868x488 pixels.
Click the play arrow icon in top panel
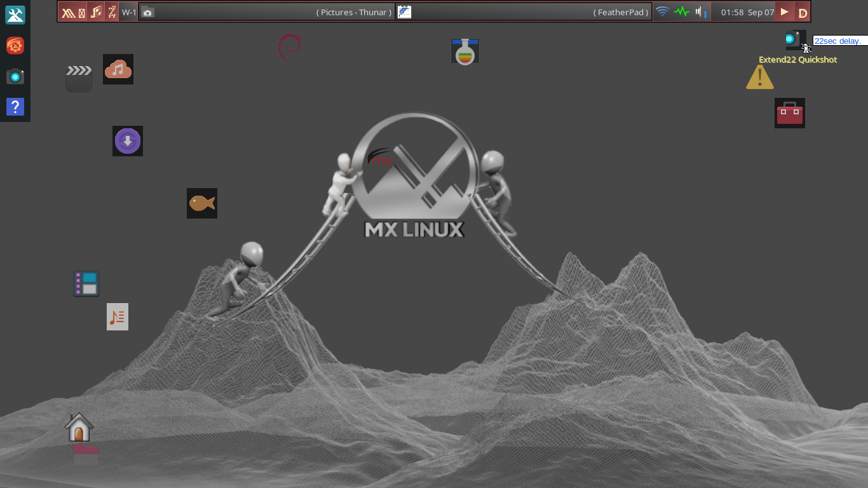click(x=785, y=12)
